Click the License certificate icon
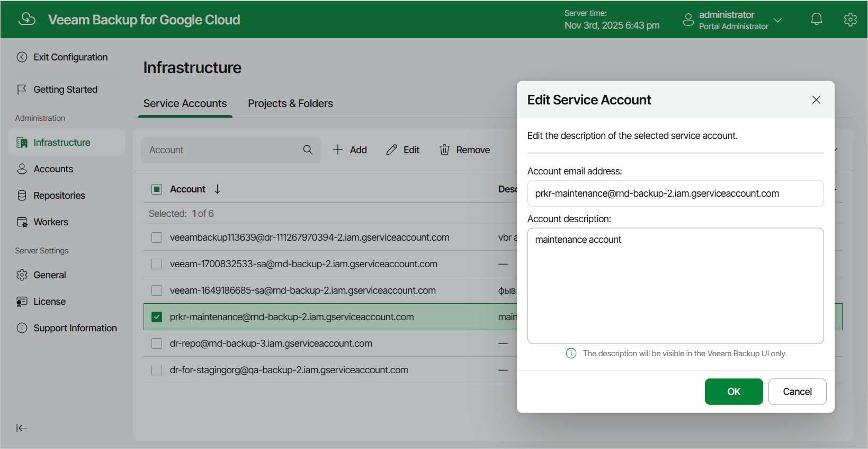 coord(22,302)
